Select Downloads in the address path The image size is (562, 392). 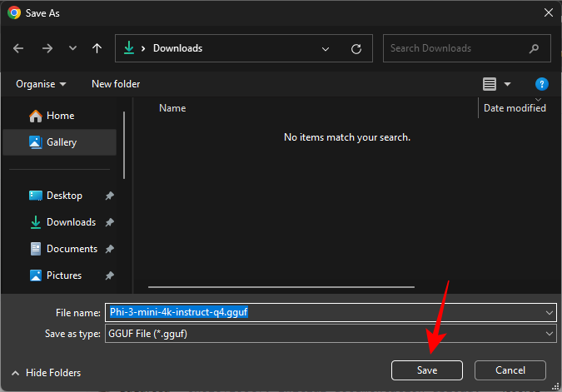click(178, 48)
